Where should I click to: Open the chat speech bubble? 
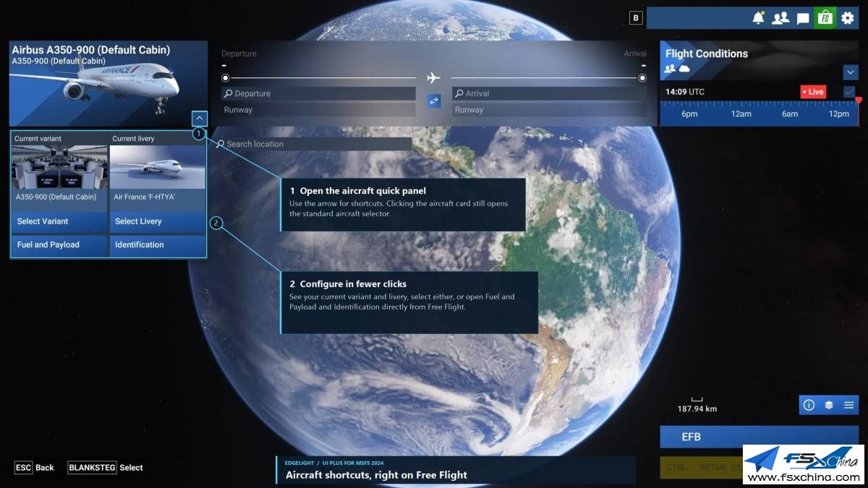(803, 19)
